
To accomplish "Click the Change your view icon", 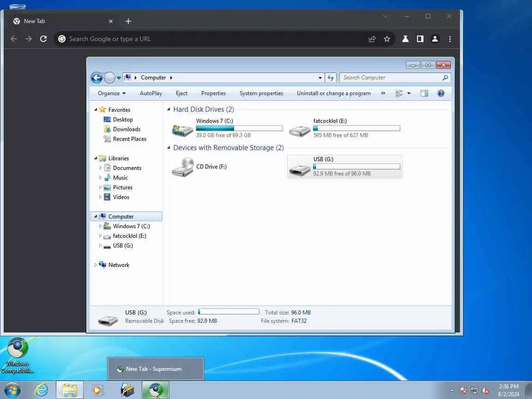I will (399, 93).
